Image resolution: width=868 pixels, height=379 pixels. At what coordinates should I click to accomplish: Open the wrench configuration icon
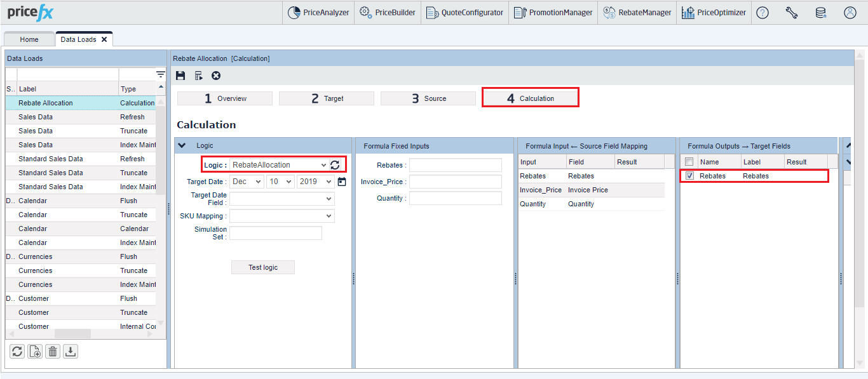(792, 13)
